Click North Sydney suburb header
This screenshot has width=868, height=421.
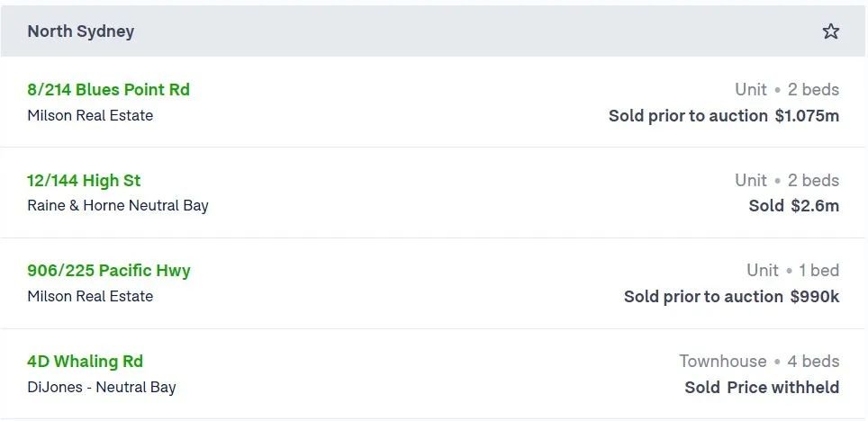[81, 31]
